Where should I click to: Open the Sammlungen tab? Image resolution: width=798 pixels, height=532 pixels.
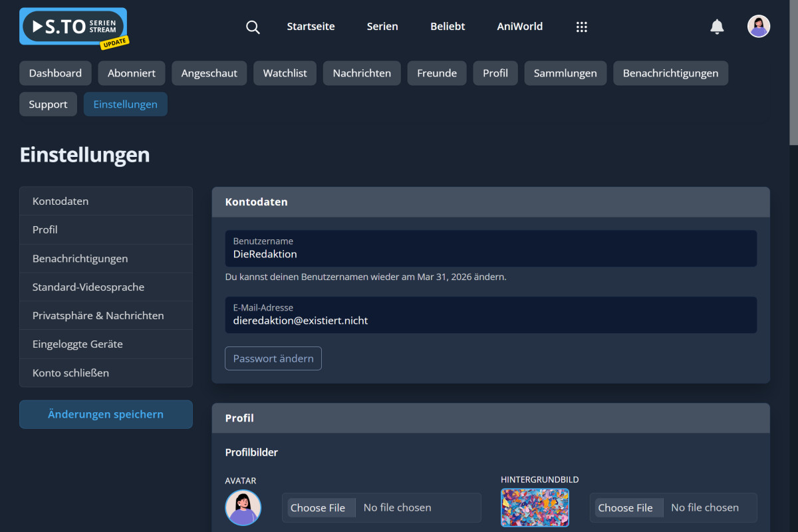pyautogui.click(x=565, y=73)
